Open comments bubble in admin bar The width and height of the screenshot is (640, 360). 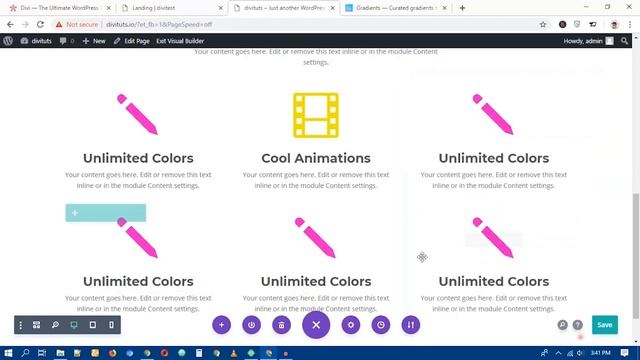coord(67,41)
